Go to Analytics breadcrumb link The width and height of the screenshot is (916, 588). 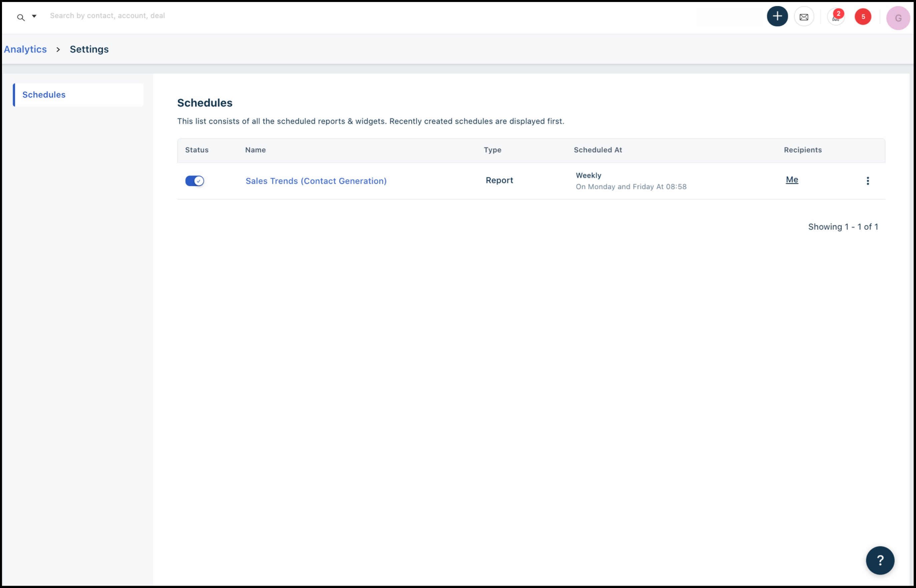pyautogui.click(x=25, y=49)
